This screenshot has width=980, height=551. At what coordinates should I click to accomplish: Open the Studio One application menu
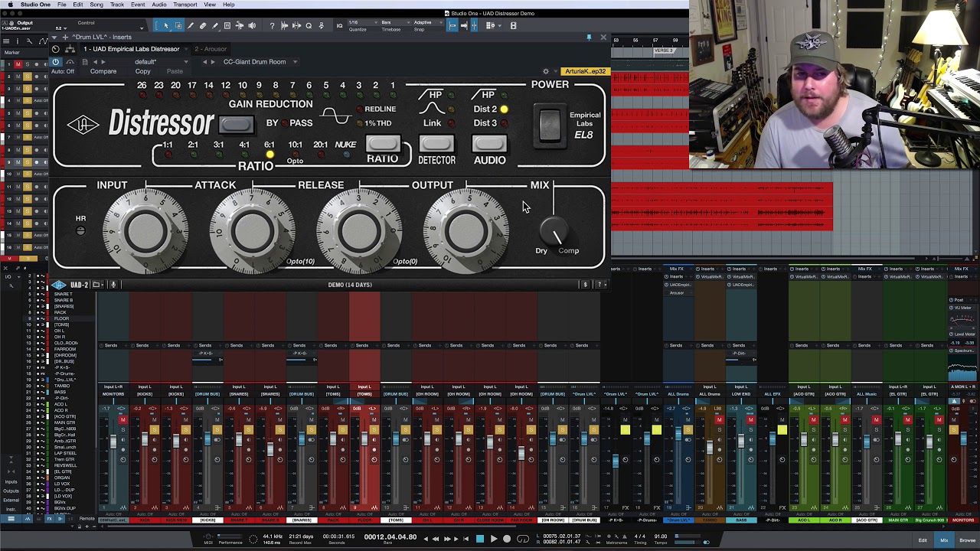[x=35, y=5]
